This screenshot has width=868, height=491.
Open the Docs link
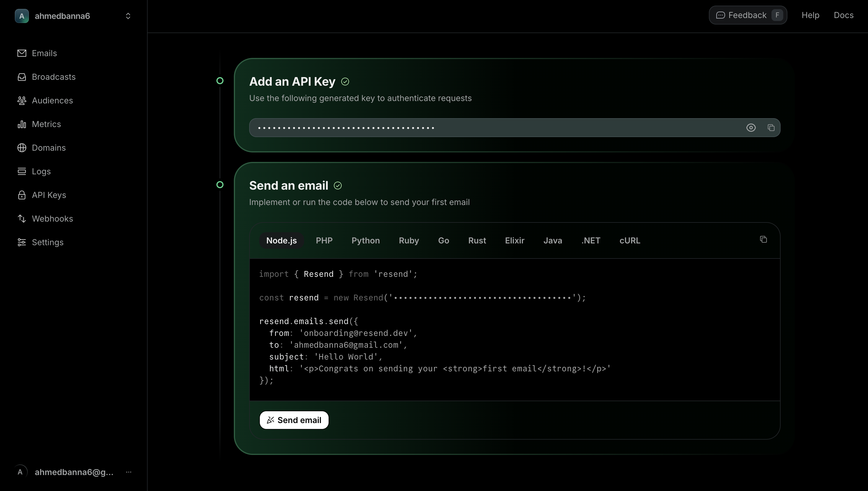coord(843,15)
